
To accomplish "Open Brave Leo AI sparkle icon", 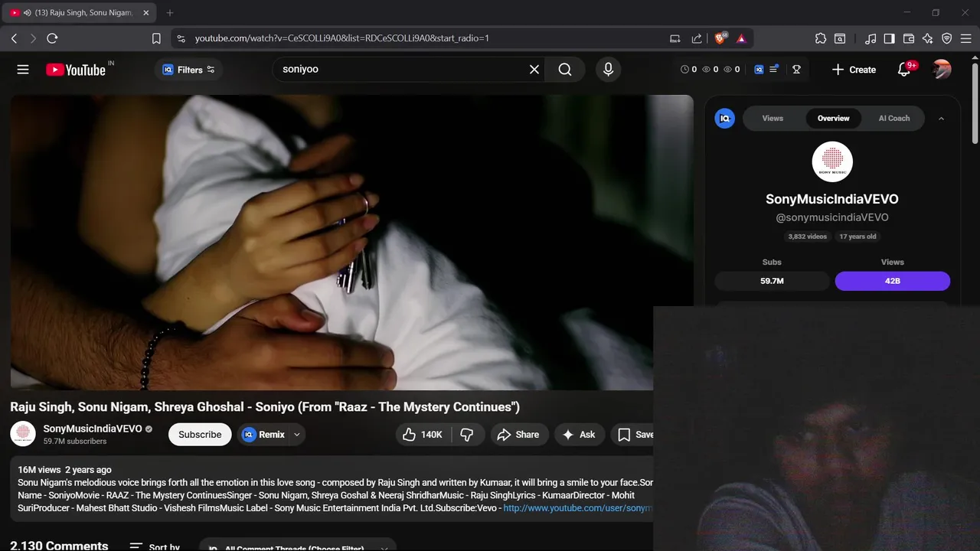I will point(928,38).
